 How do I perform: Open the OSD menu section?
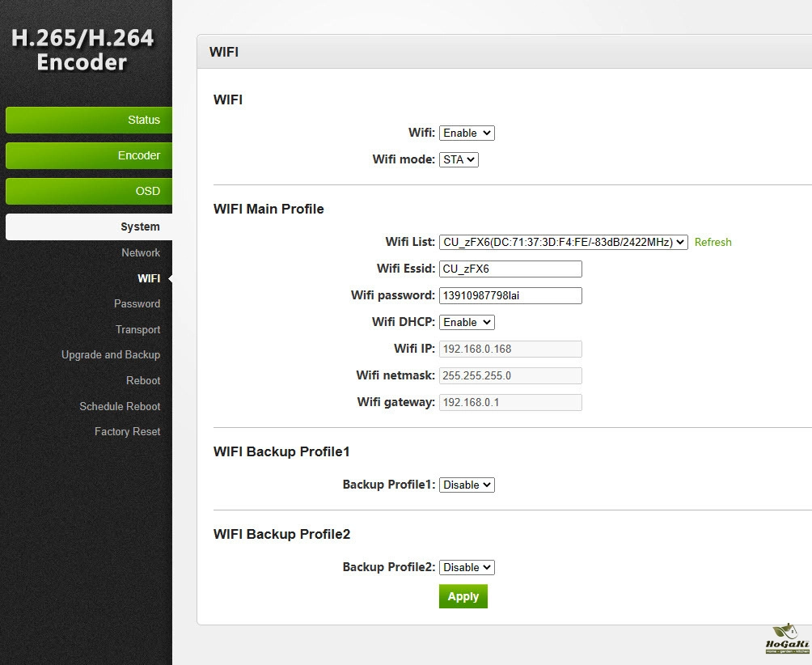pyautogui.click(x=89, y=191)
